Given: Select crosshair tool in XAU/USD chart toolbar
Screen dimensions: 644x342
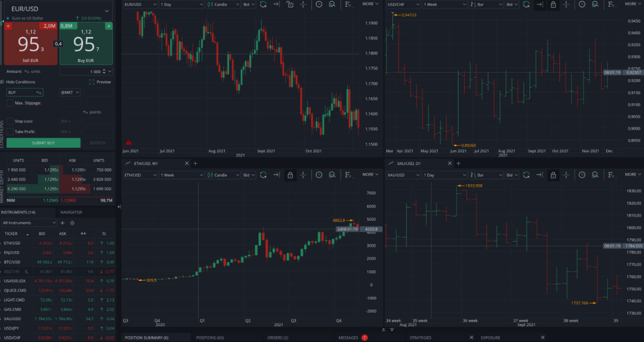Looking at the screenshot, I should coord(566,175).
